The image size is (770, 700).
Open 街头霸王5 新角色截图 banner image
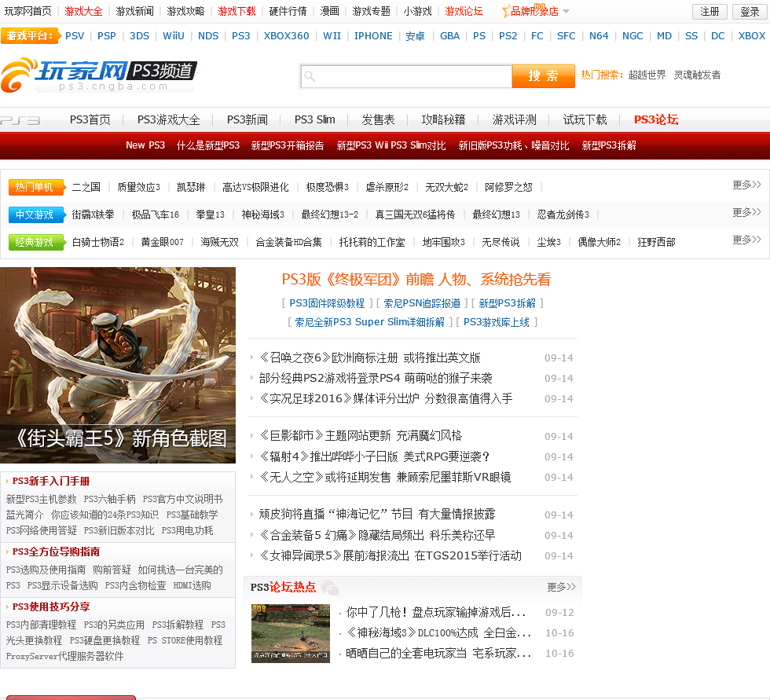(118, 365)
